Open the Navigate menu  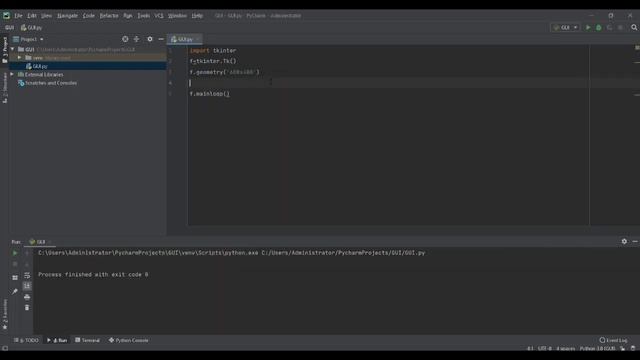pos(67,16)
